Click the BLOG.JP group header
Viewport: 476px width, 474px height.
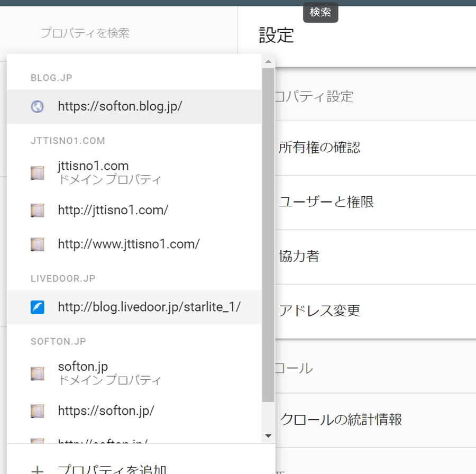pyautogui.click(x=51, y=78)
